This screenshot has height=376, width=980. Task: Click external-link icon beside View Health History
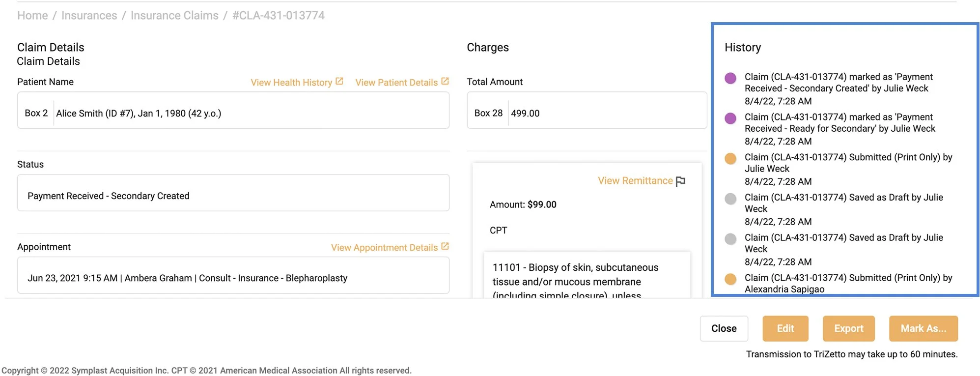coord(339,82)
